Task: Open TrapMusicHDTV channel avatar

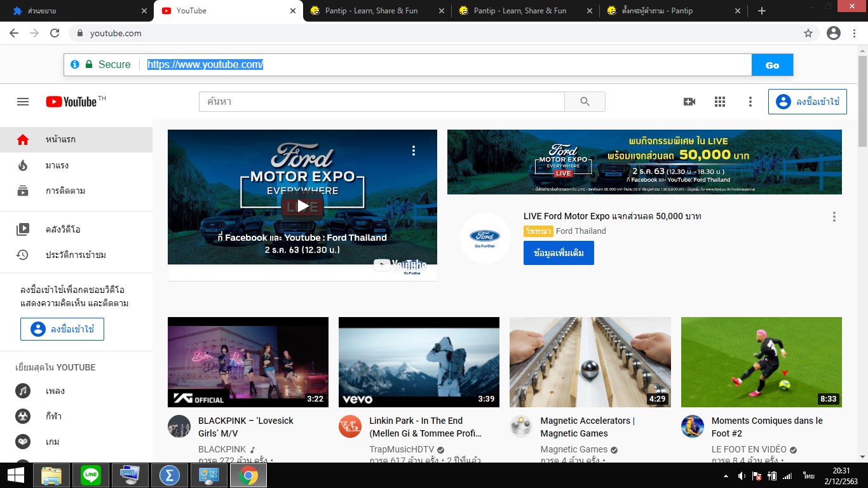Action: 350,426
